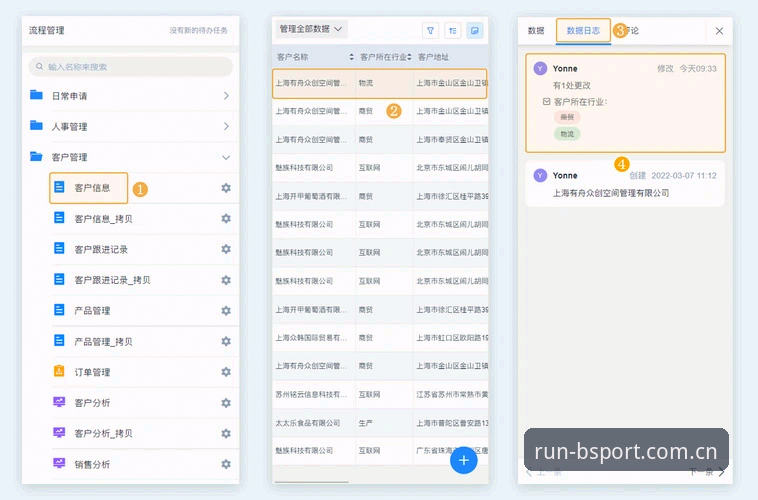
Task: Open 客户信息_拷贝 in the sidebar
Action: (x=103, y=219)
